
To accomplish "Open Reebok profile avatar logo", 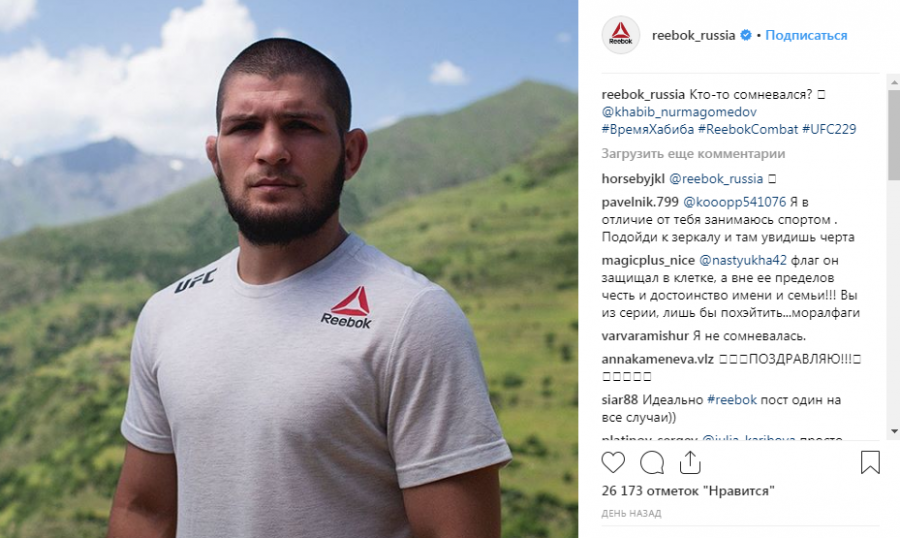I will 620,35.
